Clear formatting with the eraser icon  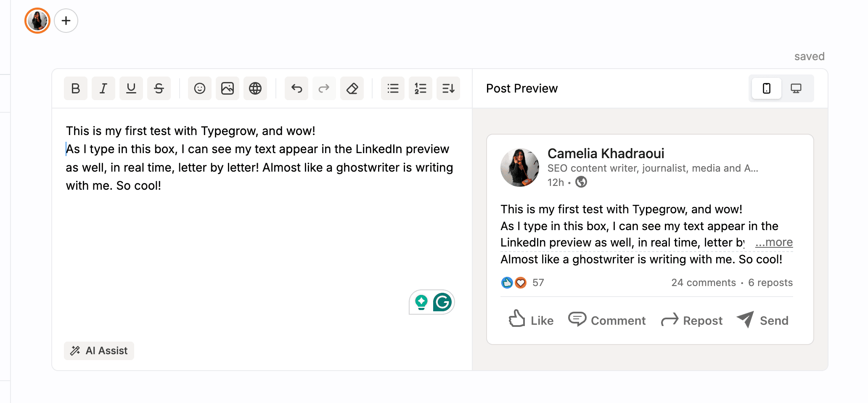(x=352, y=88)
